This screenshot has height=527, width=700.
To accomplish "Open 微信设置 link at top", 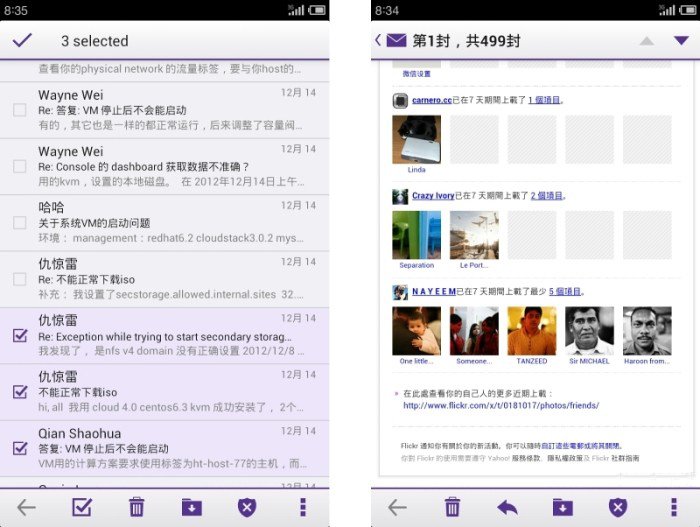I will click(417, 74).
